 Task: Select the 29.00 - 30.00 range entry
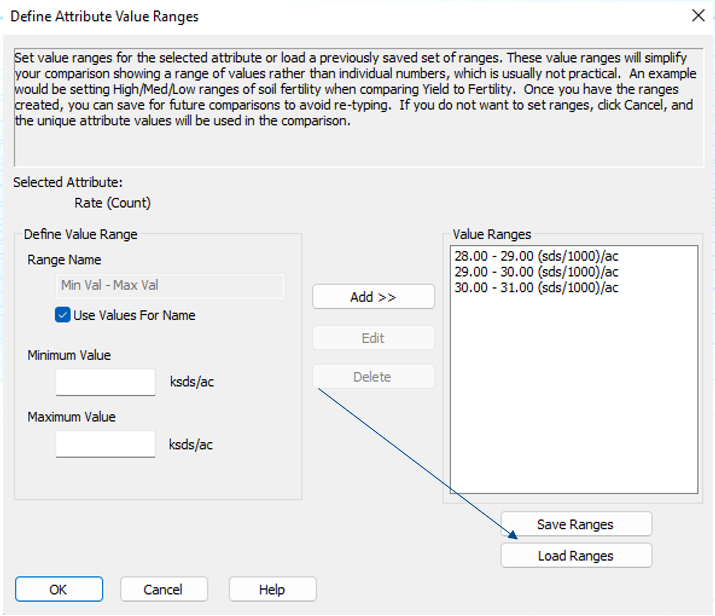coord(536,272)
